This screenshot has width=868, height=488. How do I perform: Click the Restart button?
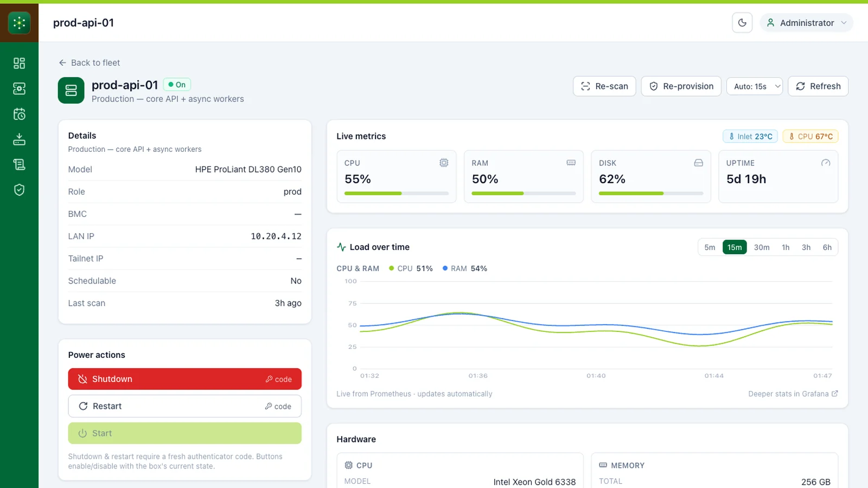pyautogui.click(x=185, y=406)
